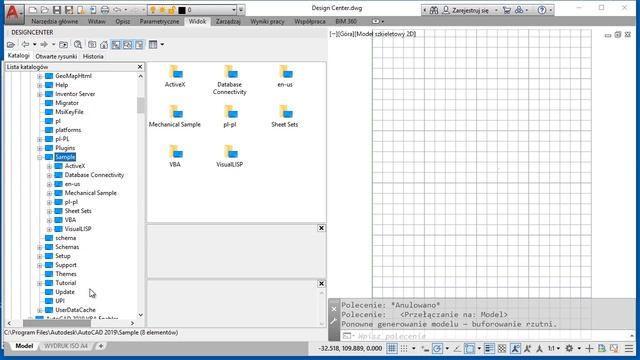The height and width of the screenshot is (360, 640).
Task: Open the Zarządzaj ribbon tab
Action: pyautogui.click(x=228, y=21)
